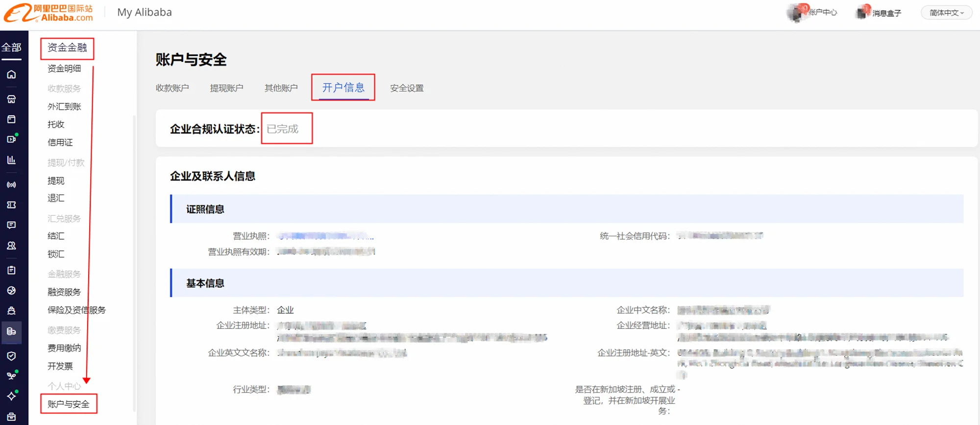Open the chat message icon in the sidebar
This screenshot has height=425, width=980.
pos(11,225)
